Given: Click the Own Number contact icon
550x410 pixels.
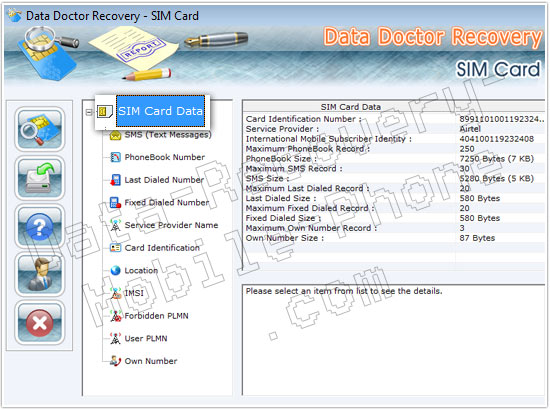Looking at the screenshot, I should coord(115,361).
